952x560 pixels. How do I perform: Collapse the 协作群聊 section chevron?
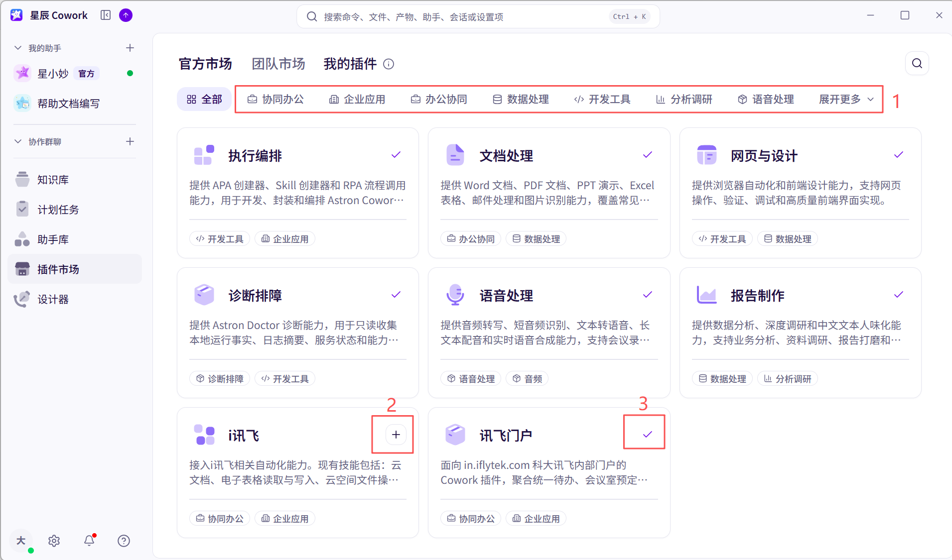pyautogui.click(x=18, y=141)
